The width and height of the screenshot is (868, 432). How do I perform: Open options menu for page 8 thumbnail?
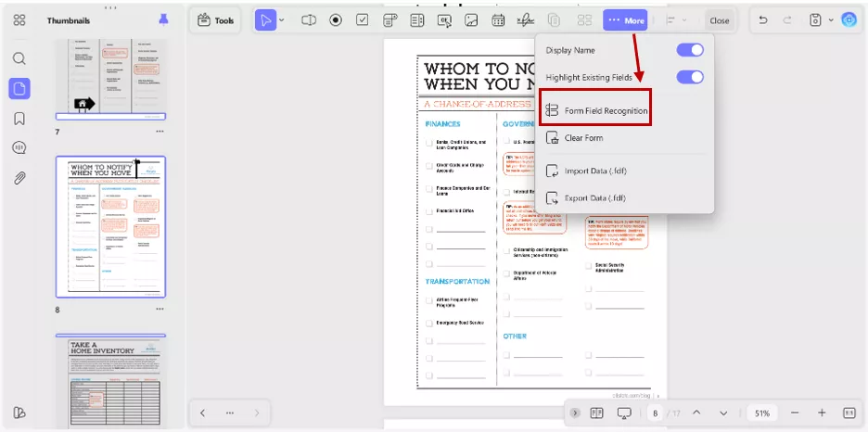coord(160,310)
